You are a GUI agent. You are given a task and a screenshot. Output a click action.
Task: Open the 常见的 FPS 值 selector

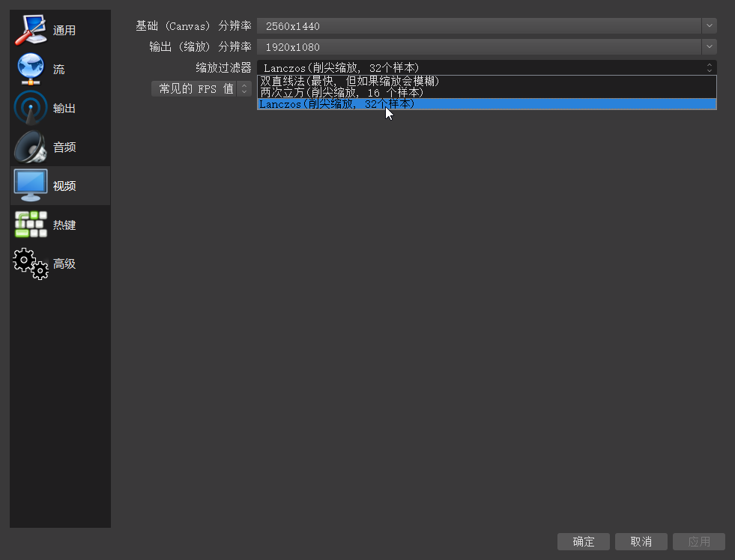(x=201, y=88)
